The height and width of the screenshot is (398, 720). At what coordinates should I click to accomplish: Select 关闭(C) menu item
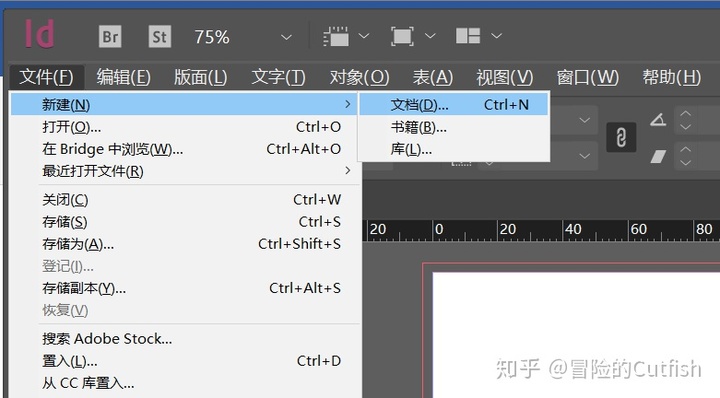185,200
